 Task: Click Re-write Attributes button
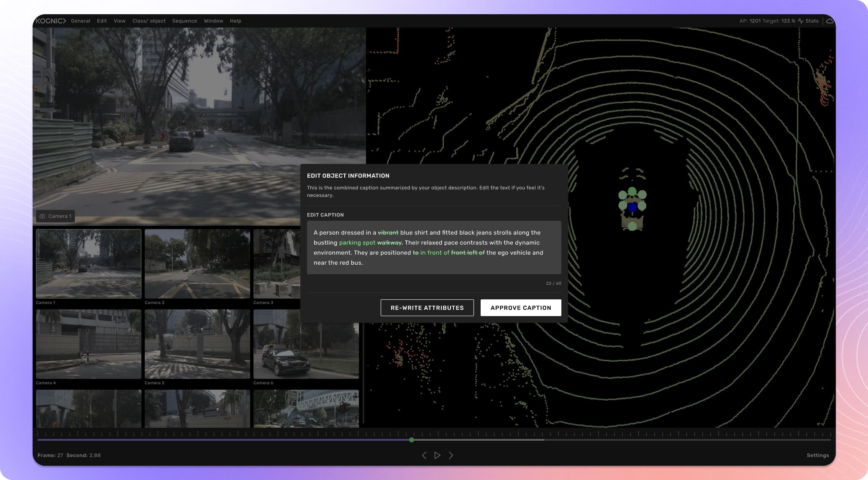(x=427, y=308)
